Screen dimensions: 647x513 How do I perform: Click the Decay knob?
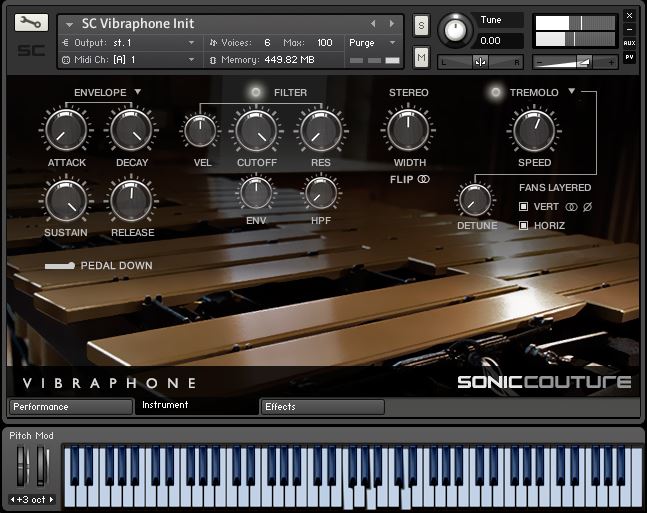131,130
